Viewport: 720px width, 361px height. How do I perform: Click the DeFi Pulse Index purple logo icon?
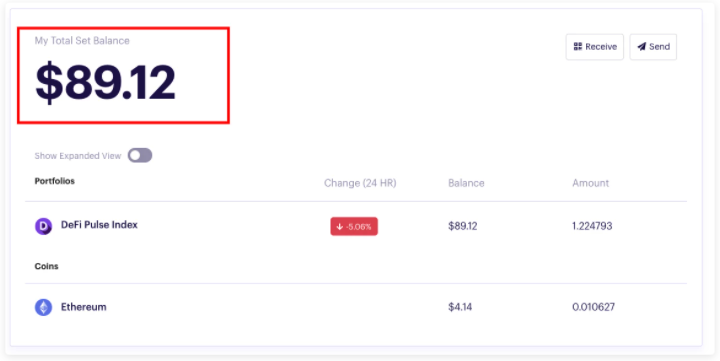pyautogui.click(x=43, y=226)
